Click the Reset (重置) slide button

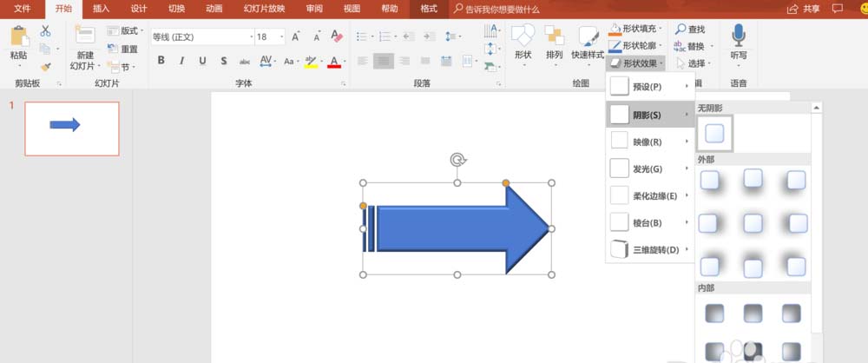coord(122,49)
